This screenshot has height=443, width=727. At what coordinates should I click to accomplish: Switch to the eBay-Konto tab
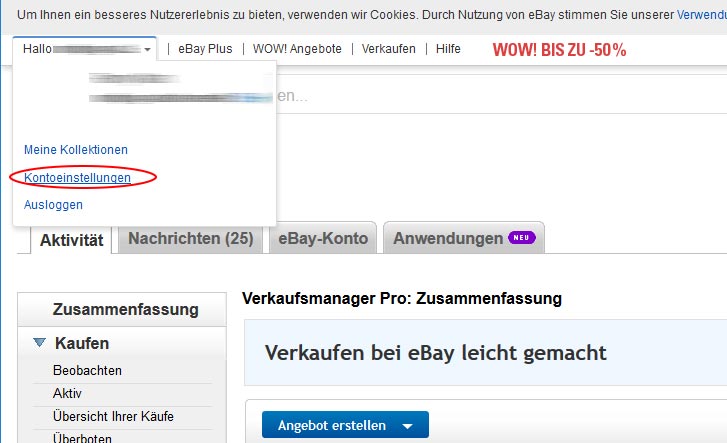(323, 238)
